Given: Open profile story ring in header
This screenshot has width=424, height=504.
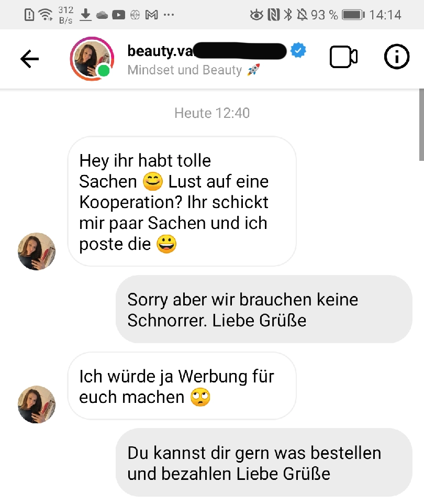Looking at the screenshot, I should coord(92,59).
